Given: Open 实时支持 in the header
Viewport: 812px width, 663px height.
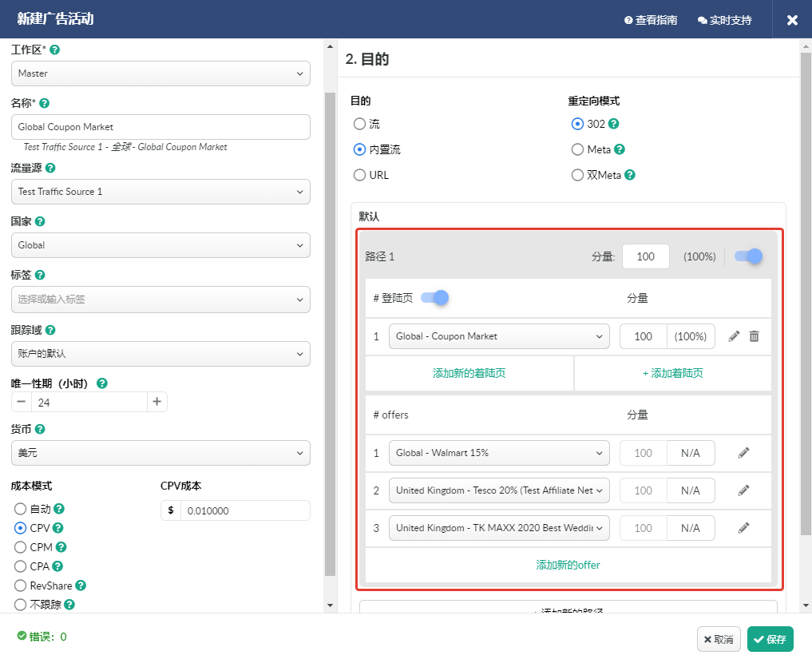Looking at the screenshot, I should coord(724,20).
